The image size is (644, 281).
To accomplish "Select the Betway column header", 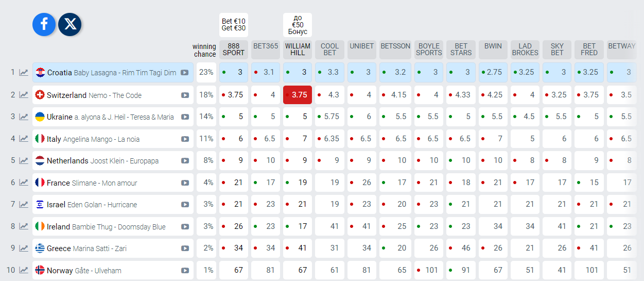I will (x=621, y=49).
